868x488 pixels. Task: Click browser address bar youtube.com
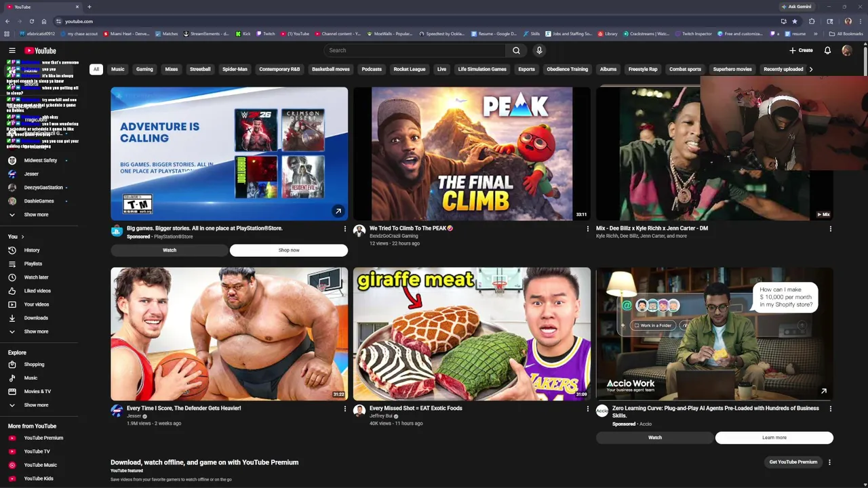79,21
